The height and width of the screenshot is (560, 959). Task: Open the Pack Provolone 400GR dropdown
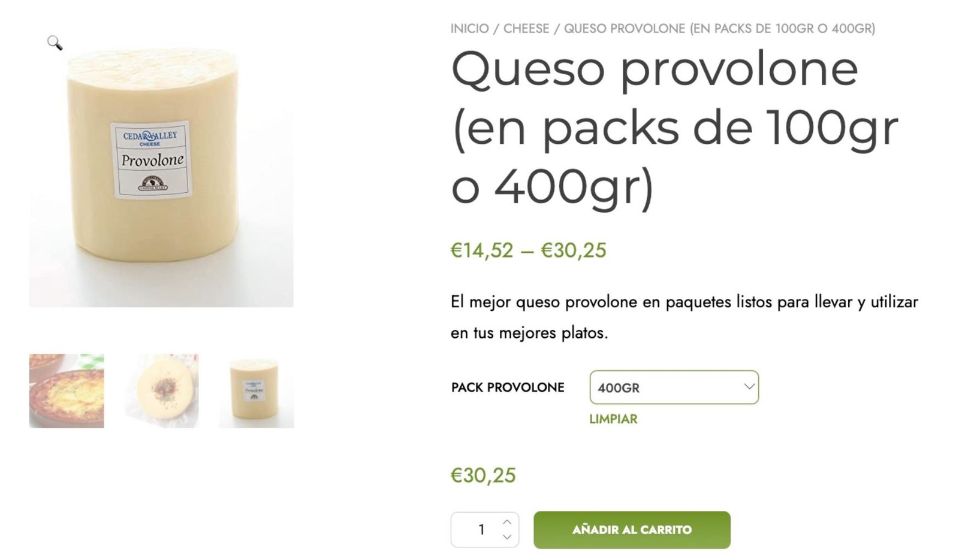(x=674, y=388)
